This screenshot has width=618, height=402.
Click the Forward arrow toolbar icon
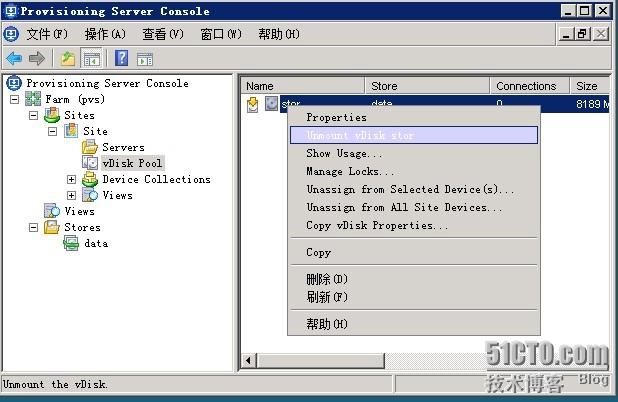pyautogui.click(x=37, y=59)
